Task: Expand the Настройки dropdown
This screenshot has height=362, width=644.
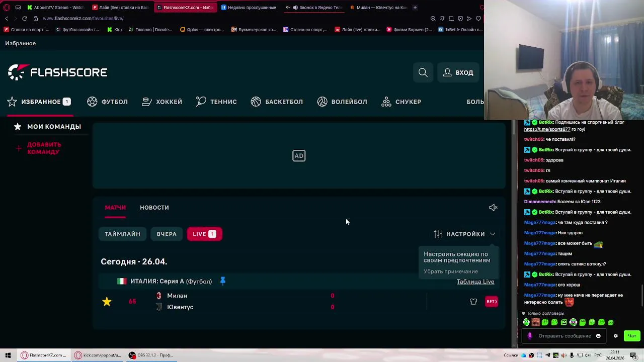Action: pos(464,234)
